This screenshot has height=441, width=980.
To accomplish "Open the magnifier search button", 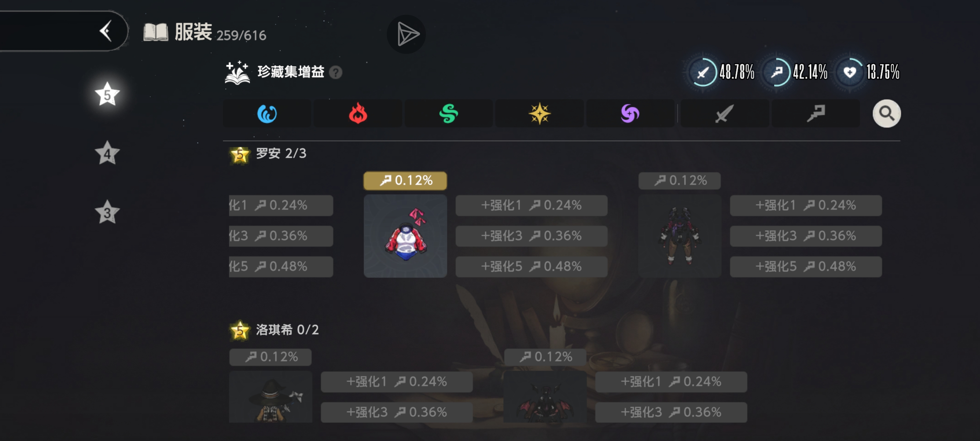I will coord(887,113).
